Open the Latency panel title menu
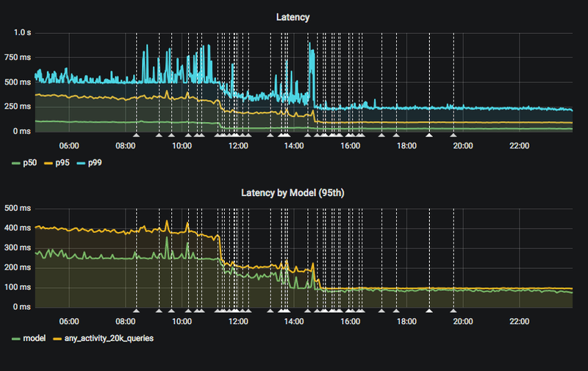 (293, 17)
